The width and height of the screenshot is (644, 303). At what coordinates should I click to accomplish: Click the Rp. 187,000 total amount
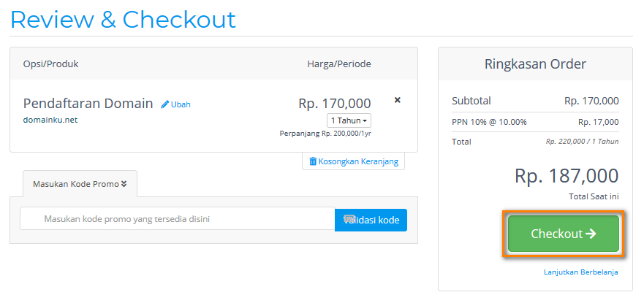tap(567, 176)
